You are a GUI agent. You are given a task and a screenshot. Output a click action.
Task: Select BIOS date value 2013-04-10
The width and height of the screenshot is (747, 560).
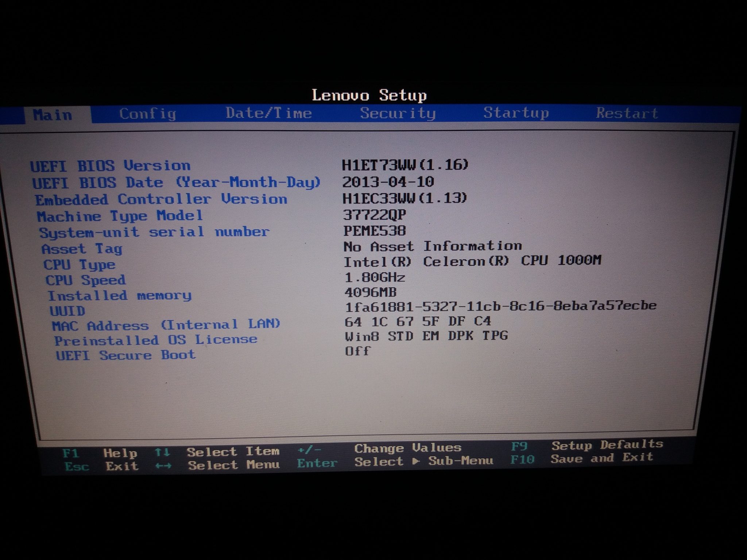(x=388, y=182)
